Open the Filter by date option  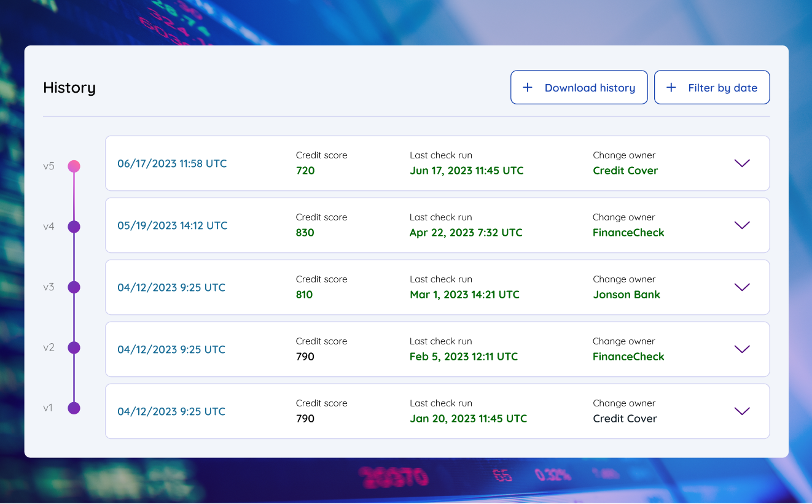[712, 87]
